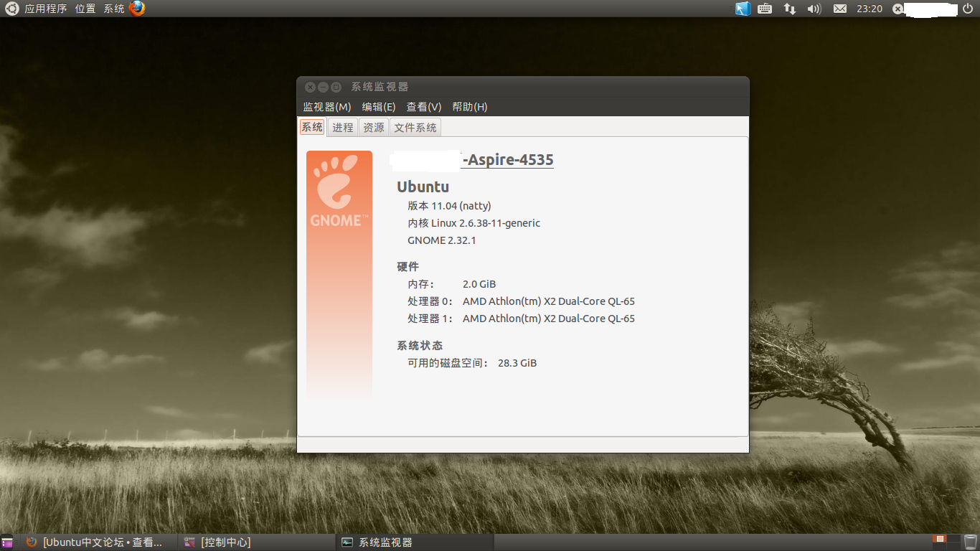Launch Firefox from the top panel icon
The height and width of the screenshot is (551, 980).
(x=137, y=9)
